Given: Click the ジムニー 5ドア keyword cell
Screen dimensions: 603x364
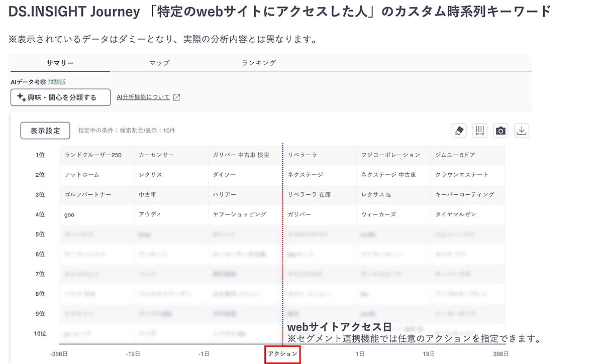Looking at the screenshot, I should (455, 155).
